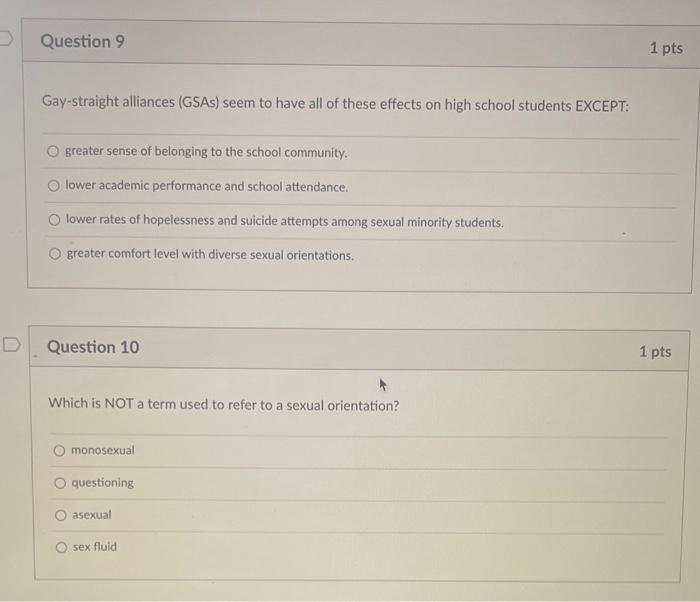Click the 'Question 9' header title
Viewport: 700px width, 602px height.
[x=83, y=42]
